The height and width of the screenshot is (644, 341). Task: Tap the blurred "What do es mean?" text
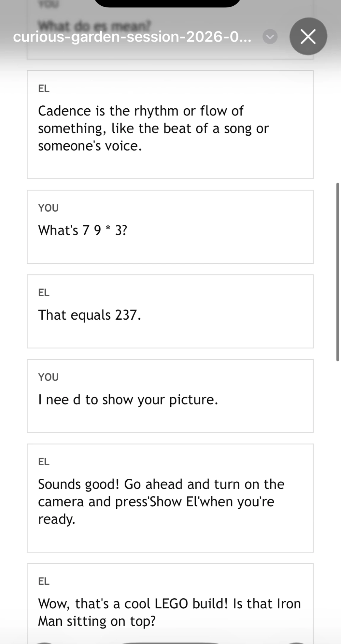(x=95, y=26)
